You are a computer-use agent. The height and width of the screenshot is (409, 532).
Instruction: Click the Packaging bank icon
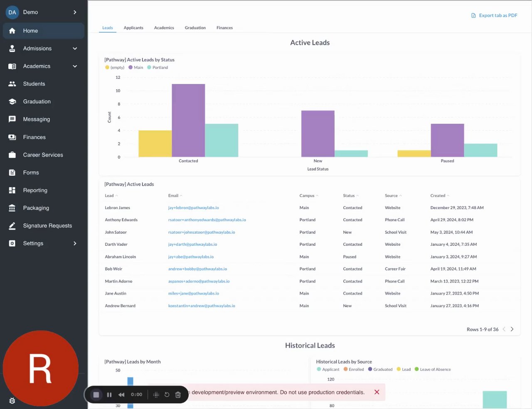click(12, 208)
